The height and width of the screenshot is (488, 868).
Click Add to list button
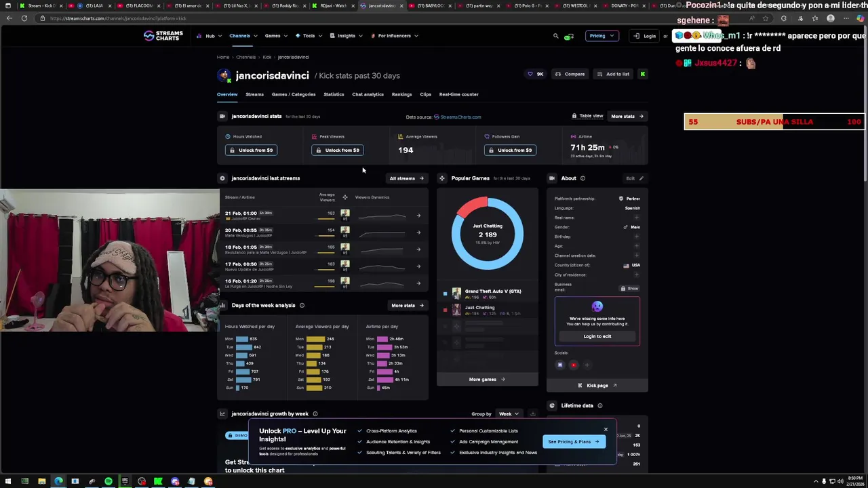(613, 74)
